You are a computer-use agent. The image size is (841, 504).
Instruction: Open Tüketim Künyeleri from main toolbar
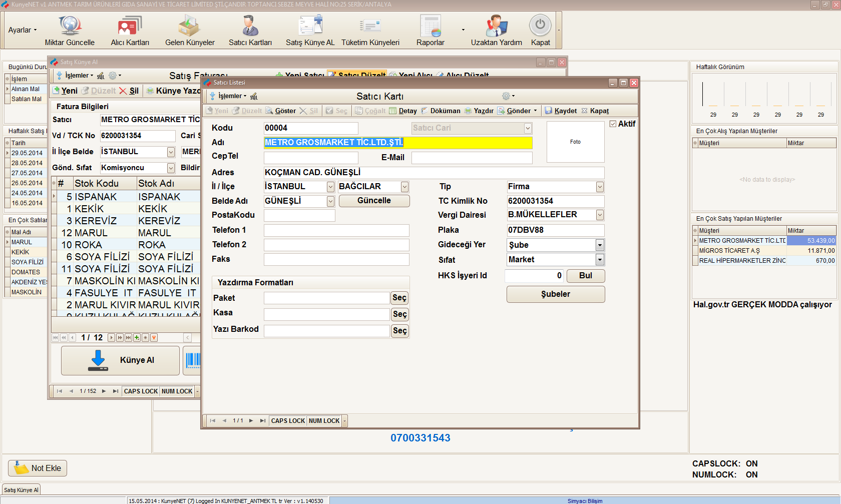[370, 31]
